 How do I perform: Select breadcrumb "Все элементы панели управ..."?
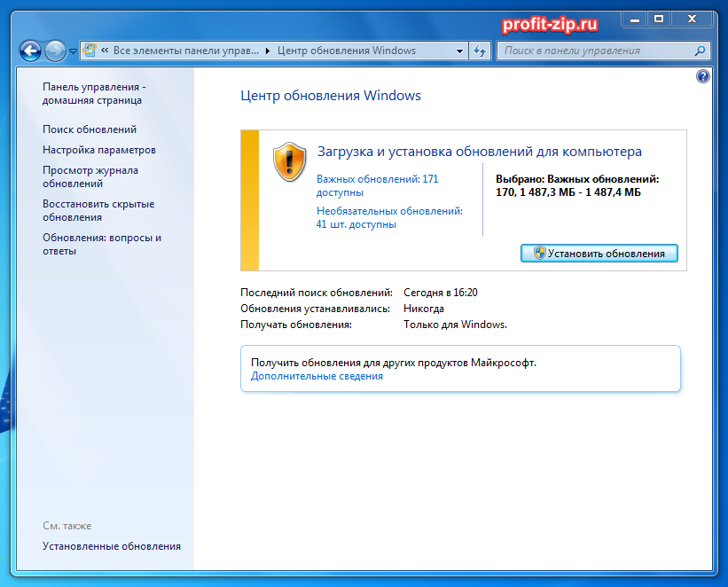[185, 51]
